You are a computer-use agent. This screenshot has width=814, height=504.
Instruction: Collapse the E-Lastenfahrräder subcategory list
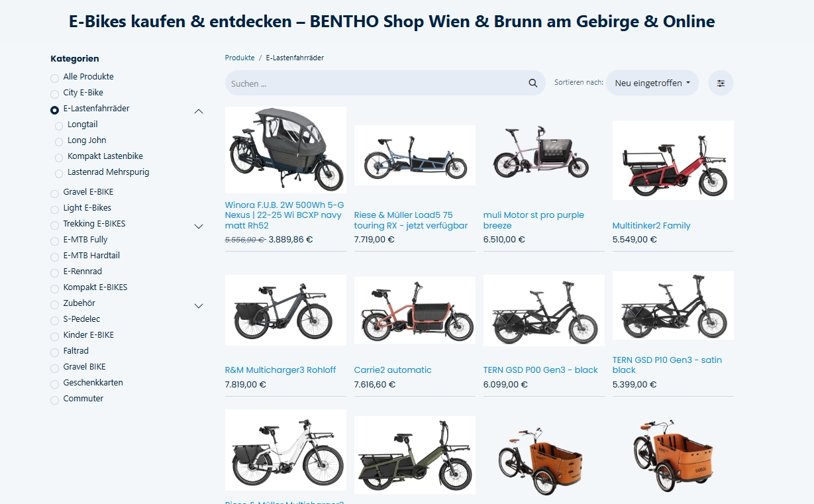click(199, 111)
